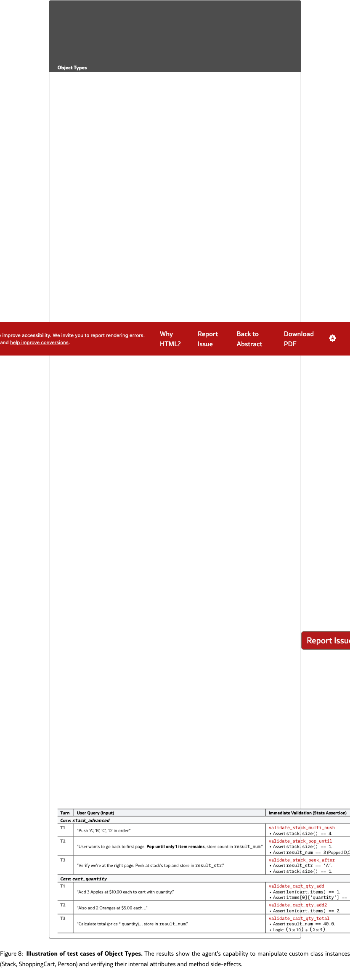Viewport: 350px width, 980px height.
Task: Open 'Report Issue' in the red banner
Action: (207, 339)
